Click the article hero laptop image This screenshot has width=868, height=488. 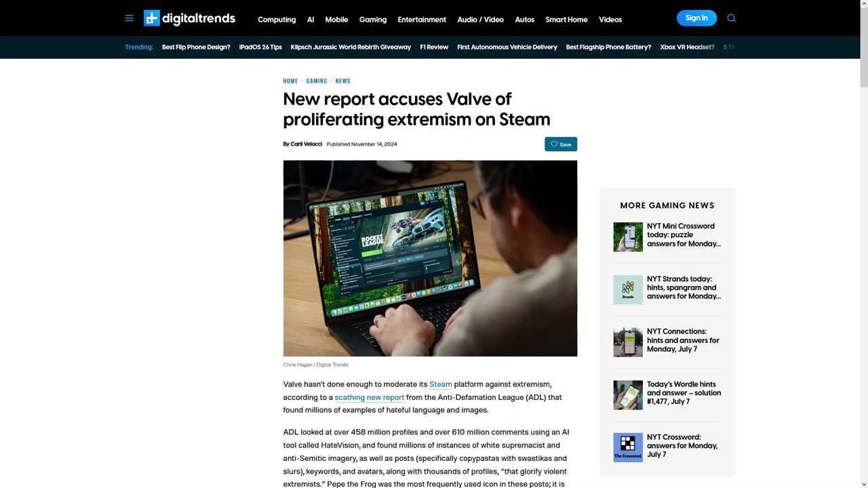(430, 258)
